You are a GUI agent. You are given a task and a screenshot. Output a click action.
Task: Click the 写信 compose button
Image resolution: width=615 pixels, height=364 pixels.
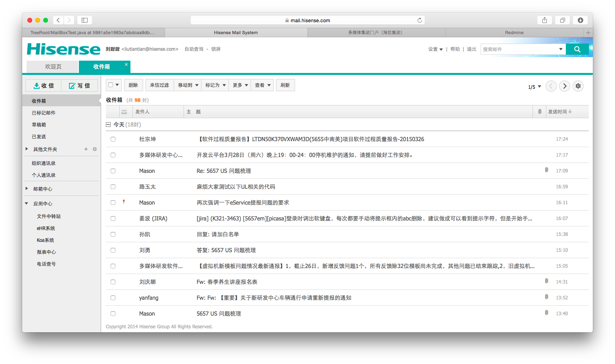coord(79,86)
